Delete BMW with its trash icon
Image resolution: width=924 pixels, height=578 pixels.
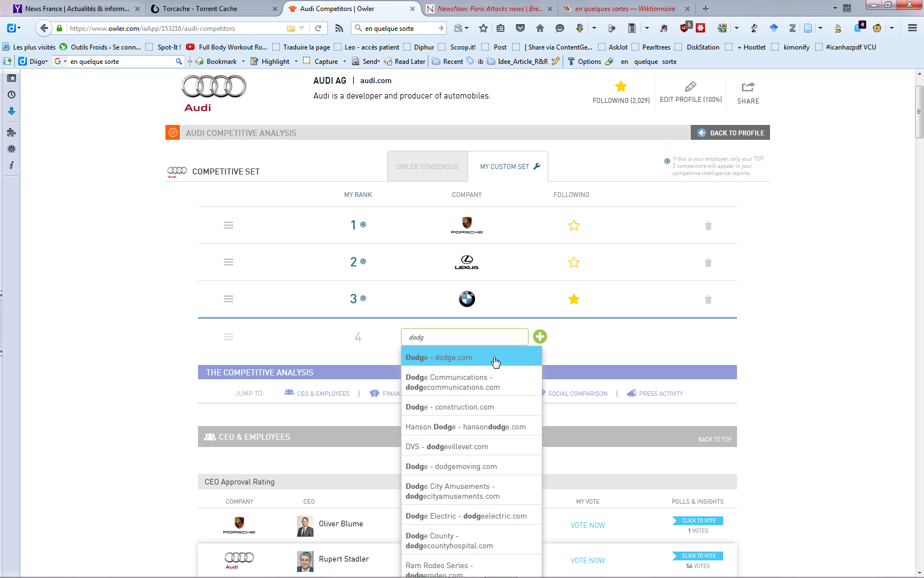click(708, 299)
